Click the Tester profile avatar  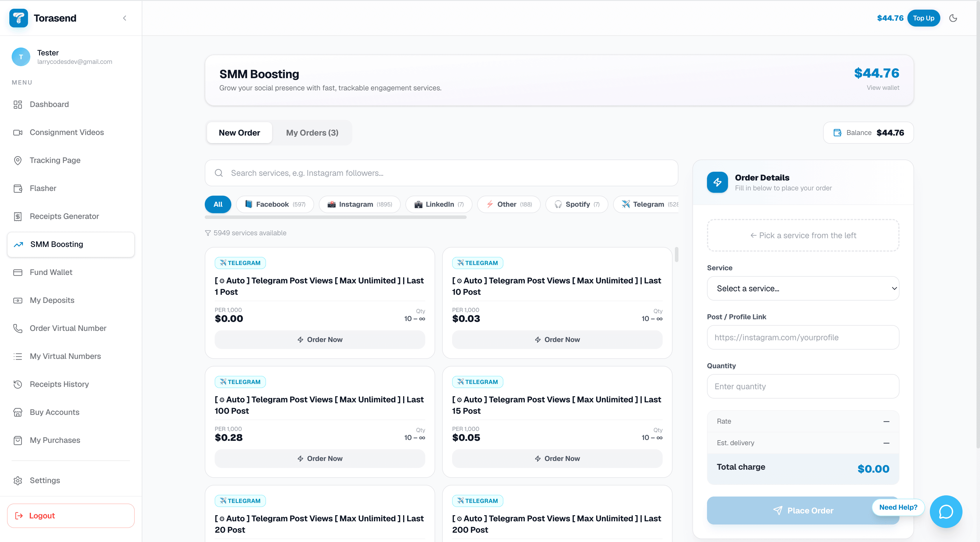tap(21, 57)
